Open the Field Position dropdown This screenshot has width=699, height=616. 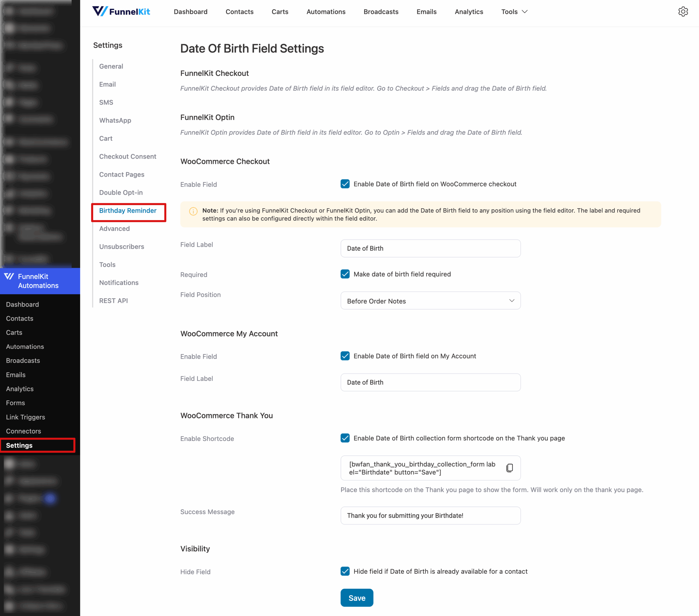click(x=430, y=301)
